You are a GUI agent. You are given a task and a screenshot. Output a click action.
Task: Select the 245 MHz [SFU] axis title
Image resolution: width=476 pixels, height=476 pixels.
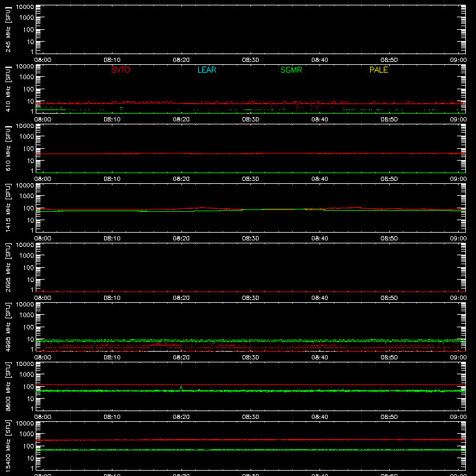coord(8,29)
